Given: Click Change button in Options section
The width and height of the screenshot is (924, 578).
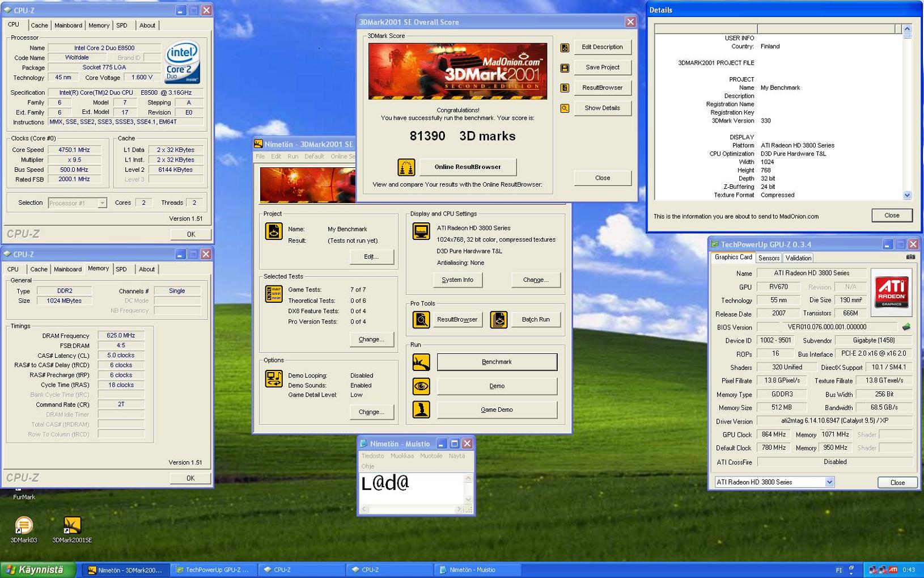Looking at the screenshot, I should coord(371,412).
